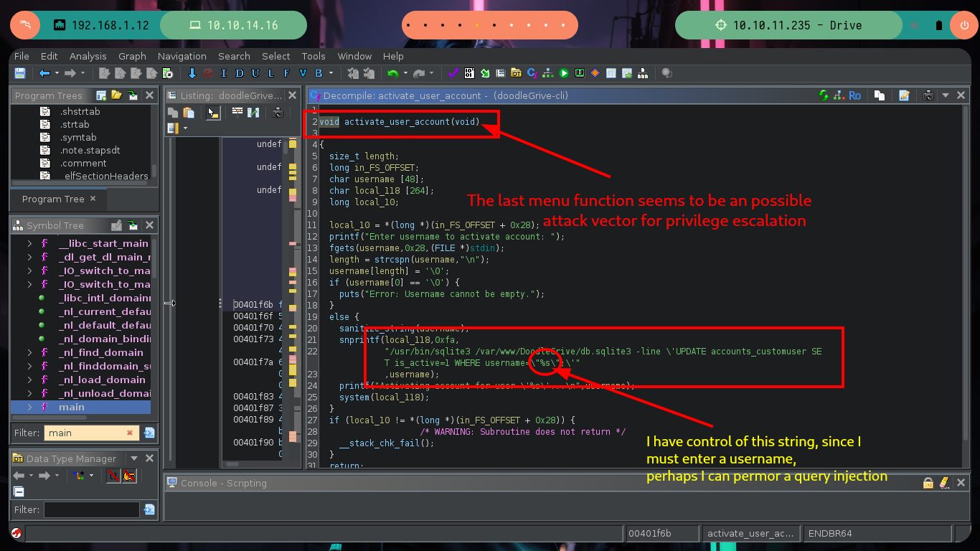Open the Analysis menu
The height and width of the screenshot is (551, 980).
(88, 56)
